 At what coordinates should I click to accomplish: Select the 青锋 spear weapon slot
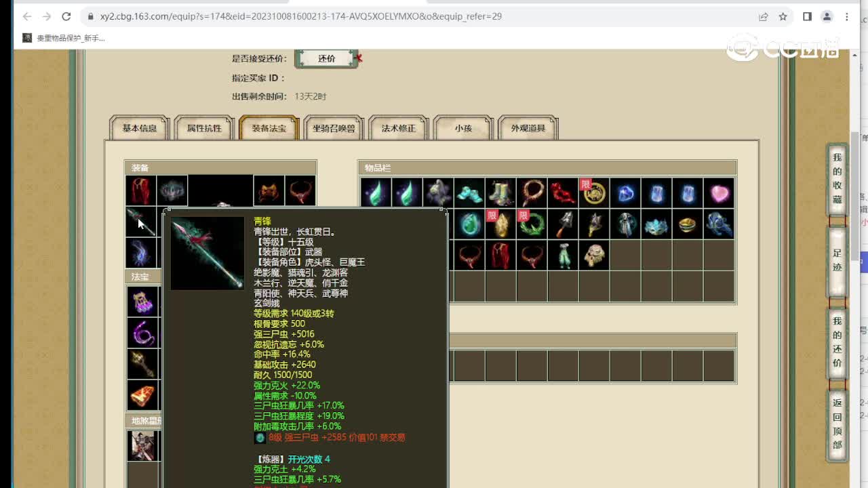[141, 222]
